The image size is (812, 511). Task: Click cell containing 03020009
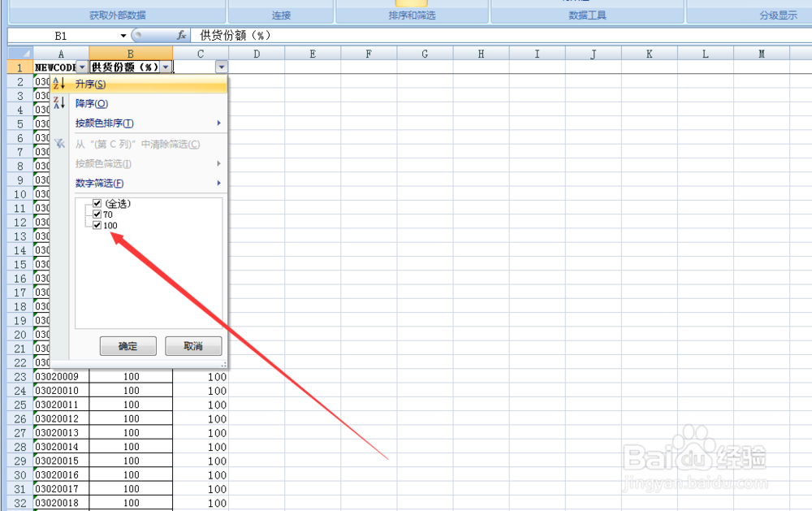point(61,377)
